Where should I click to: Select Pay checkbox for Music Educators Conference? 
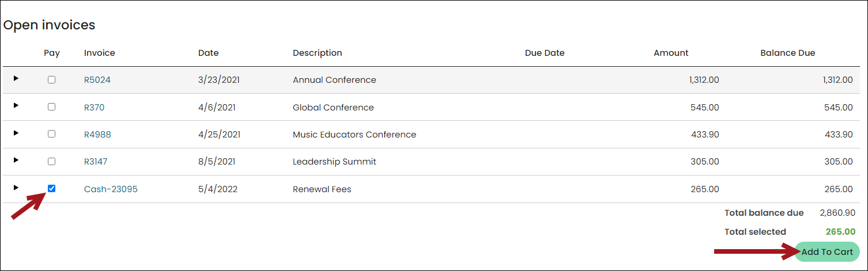[x=52, y=134]
